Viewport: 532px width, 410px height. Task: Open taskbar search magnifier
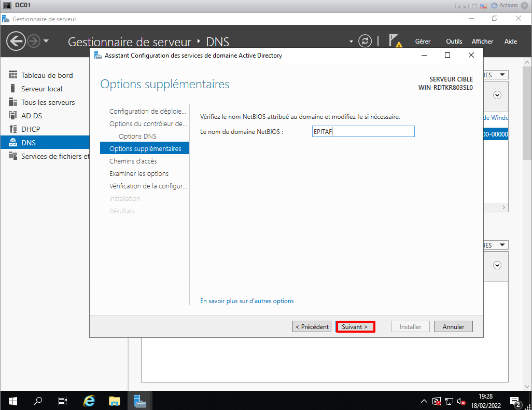click(38, 401)
